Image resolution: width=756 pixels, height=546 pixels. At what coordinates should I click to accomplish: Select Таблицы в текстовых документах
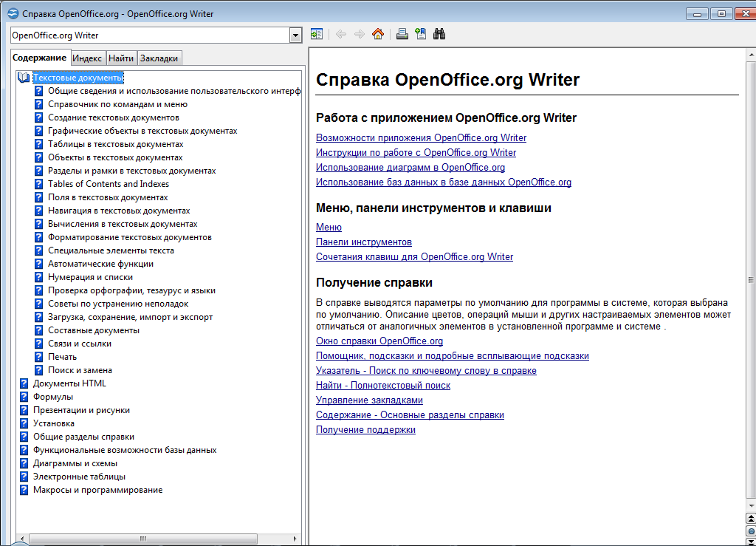tap(116, 144)
